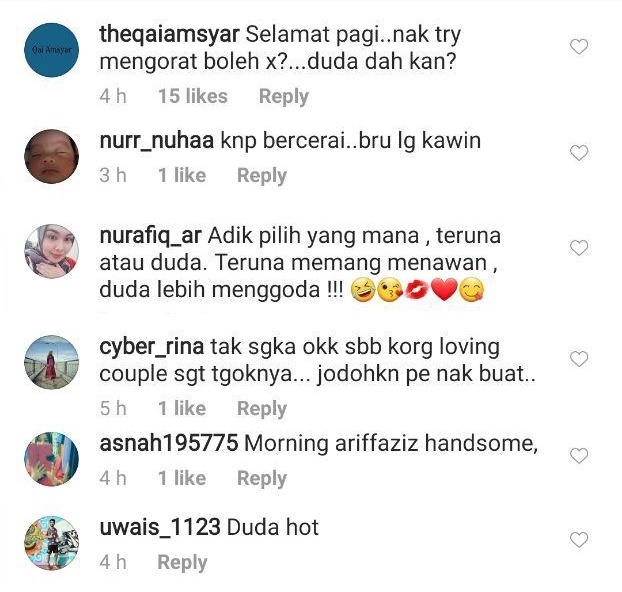Reply to cyber_rina's comment
The width and height of the screenshot is (622, 592).
point(262,409)
